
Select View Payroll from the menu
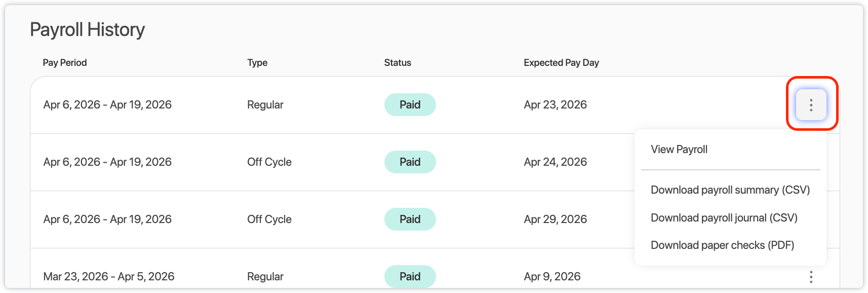click(679, 150)
